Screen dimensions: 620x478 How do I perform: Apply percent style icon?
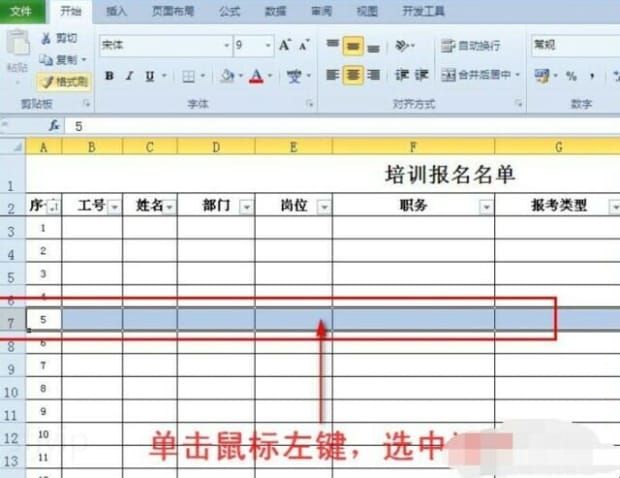(571, 76)
